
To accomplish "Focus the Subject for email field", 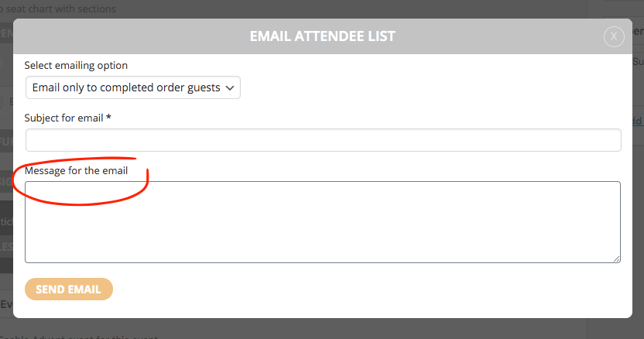I will [x=323, y=140].
